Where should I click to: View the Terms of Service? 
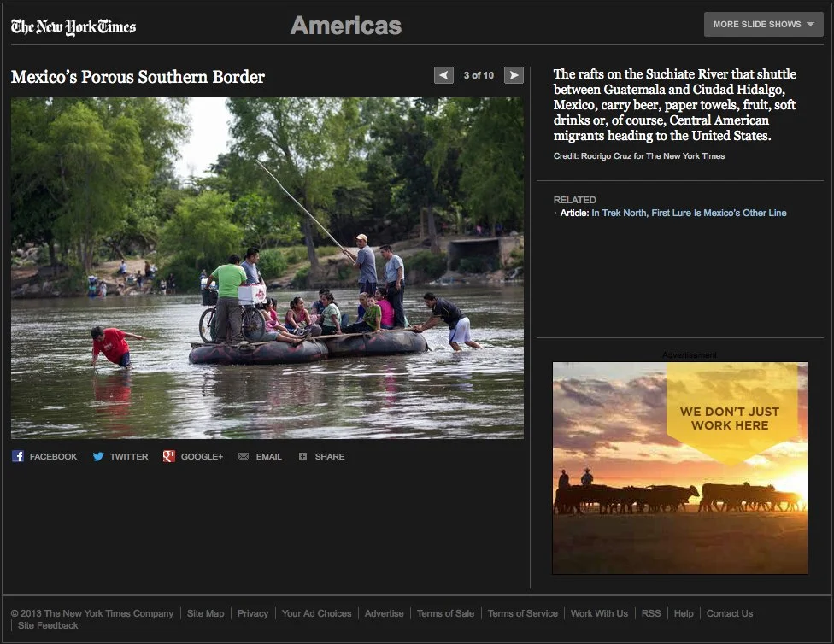[x=522, y=613]
